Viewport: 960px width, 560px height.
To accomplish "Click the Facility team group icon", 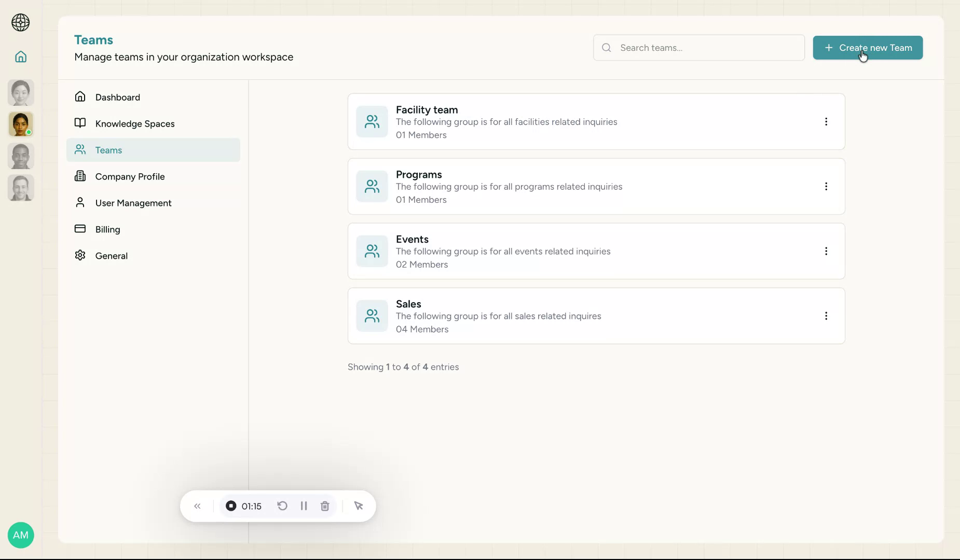I will pos(372,121).
